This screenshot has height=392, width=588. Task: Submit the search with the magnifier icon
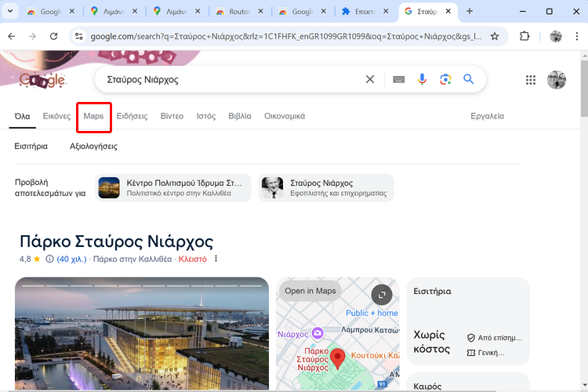click(468, 79)
